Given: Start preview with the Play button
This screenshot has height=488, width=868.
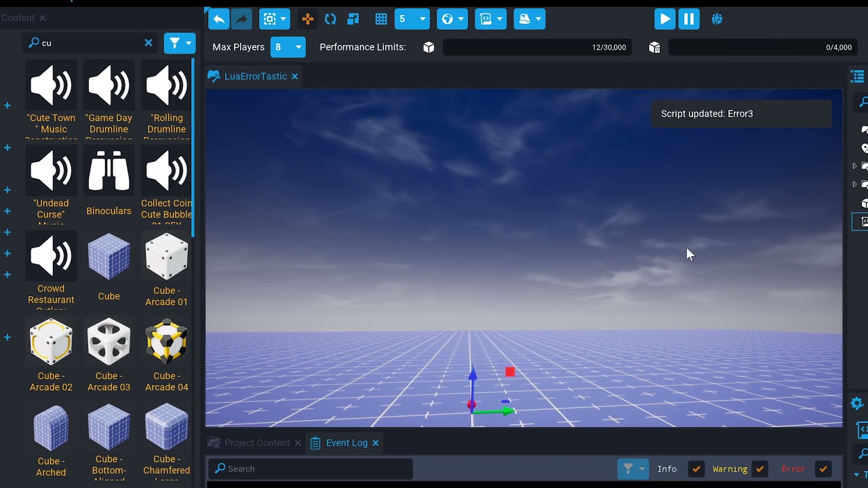Looking at the screenshot, I should 665,19.
